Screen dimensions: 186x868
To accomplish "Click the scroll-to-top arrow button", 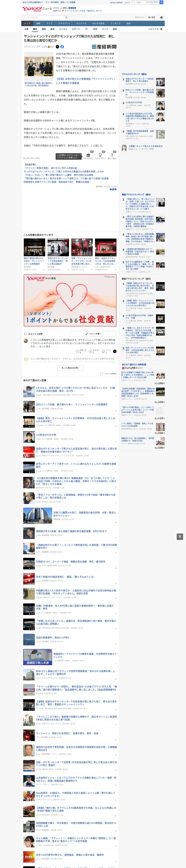I will (180, 537).
